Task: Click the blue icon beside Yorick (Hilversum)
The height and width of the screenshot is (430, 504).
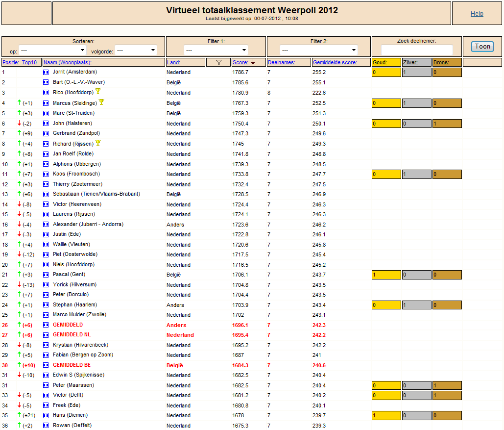Action: [46, 285]
